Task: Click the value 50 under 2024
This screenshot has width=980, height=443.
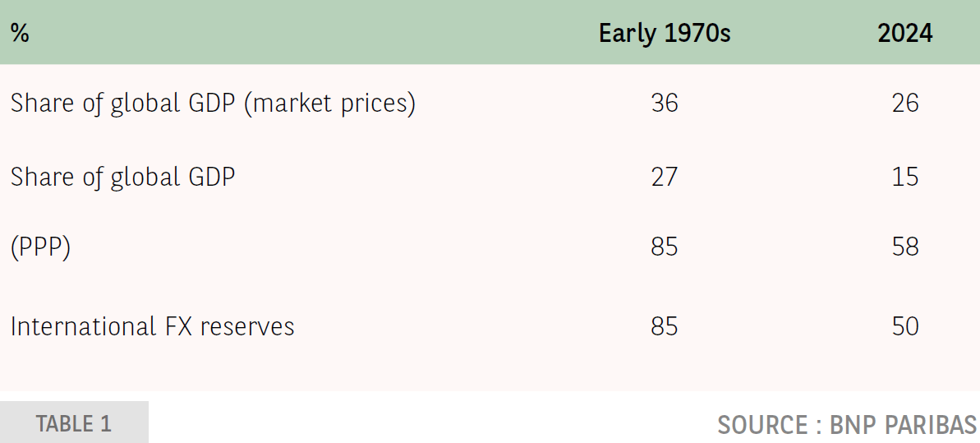Action: click(905, 326)
